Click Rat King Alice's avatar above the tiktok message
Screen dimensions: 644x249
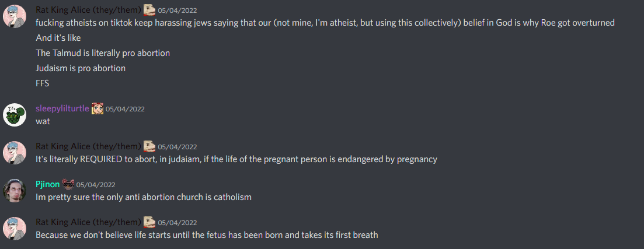click(15, 16)
